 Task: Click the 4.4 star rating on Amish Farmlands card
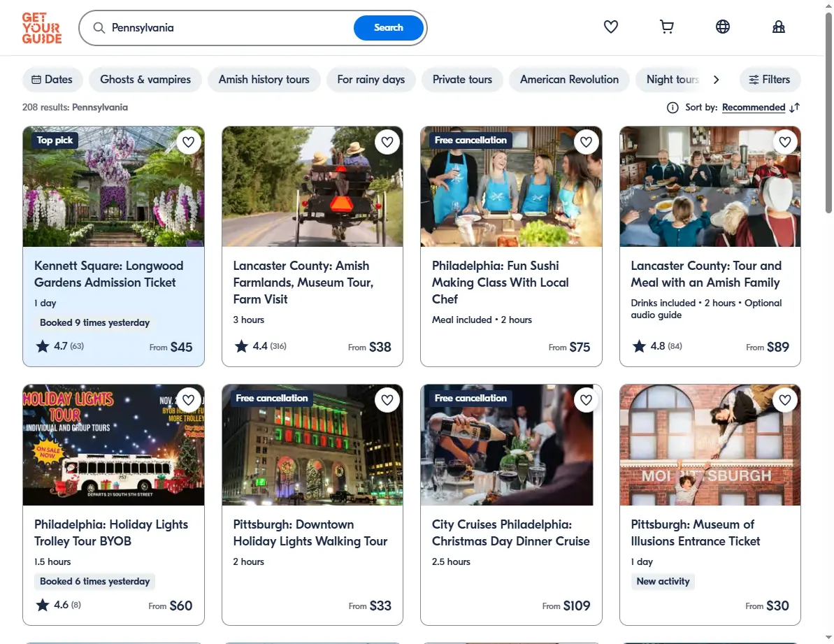[x=260, y=346]
